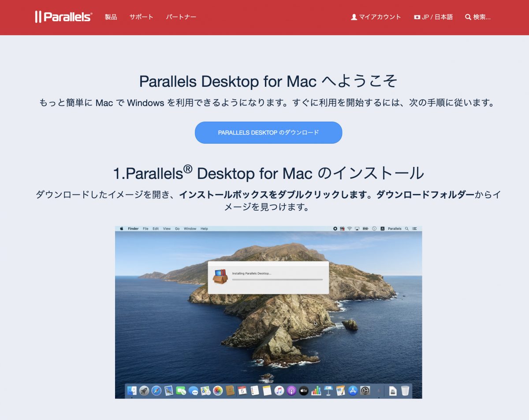Viewport: 529px width, 420px height.
Task: Click the battery icon in the pictured menu bar
Action: coord(365,229)
